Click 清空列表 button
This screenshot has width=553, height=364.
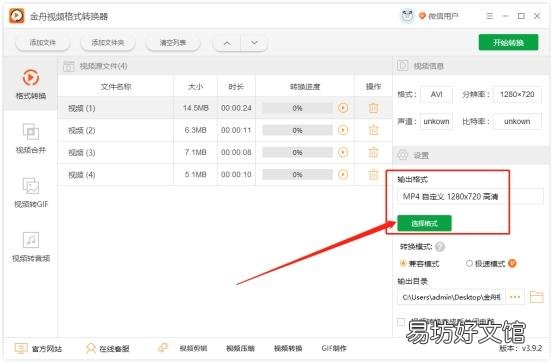[173, 43]
